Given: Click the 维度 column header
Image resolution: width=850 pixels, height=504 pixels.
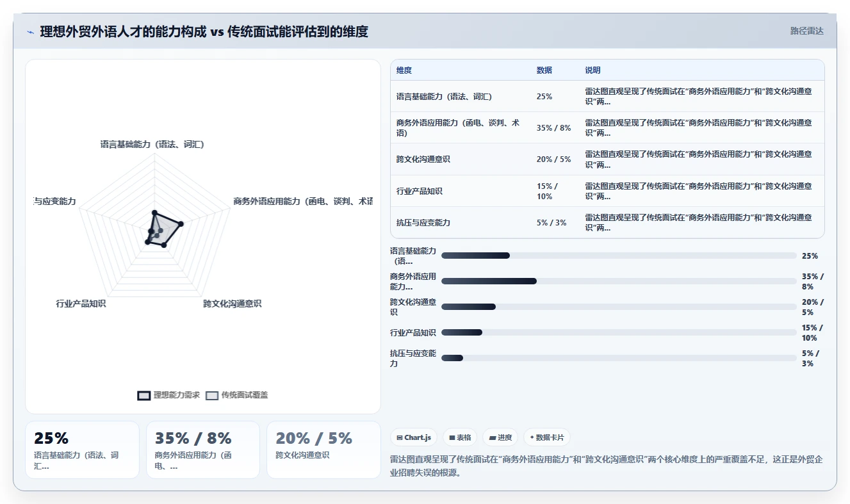Looking at the screenshot, I should (x=404, y=70).
